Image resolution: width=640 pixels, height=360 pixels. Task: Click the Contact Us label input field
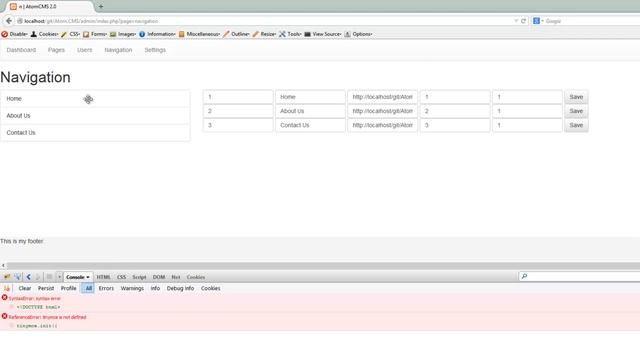point(310,125)
